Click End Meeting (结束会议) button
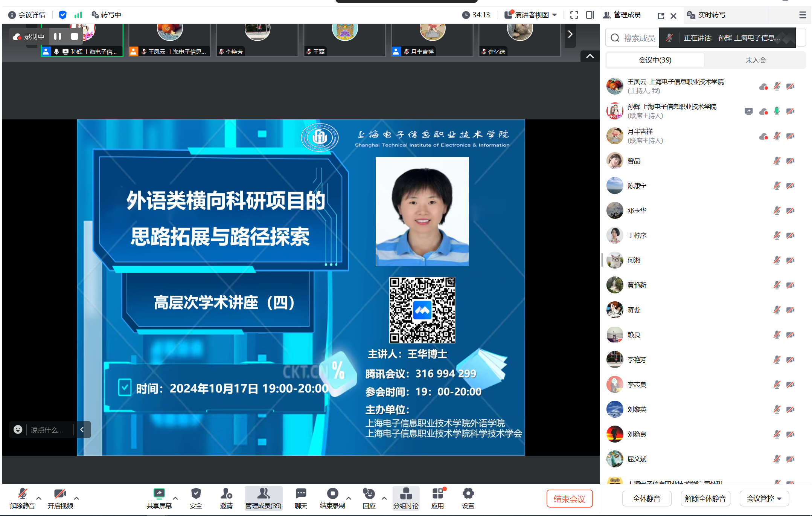The width and height of the screenshot is (812, 516). tap(569, 499)
